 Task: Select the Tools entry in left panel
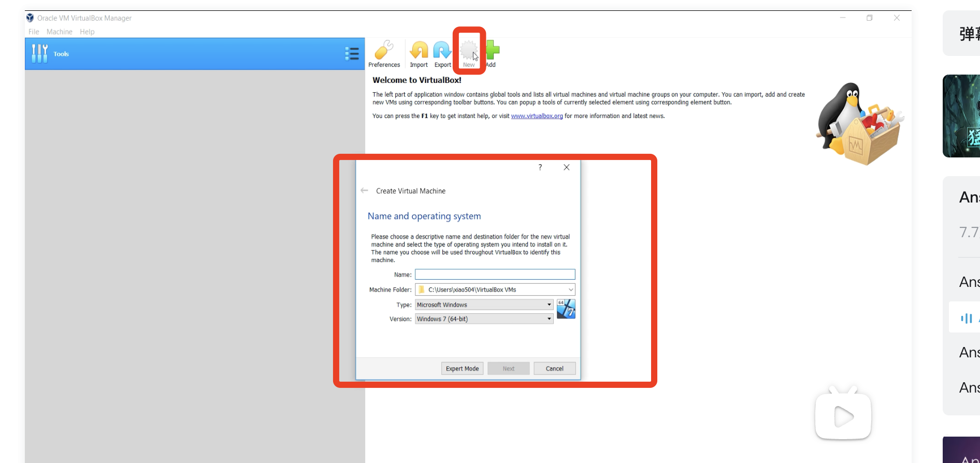(195, 53)
